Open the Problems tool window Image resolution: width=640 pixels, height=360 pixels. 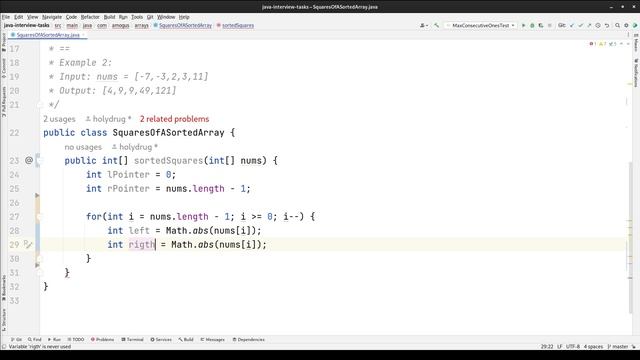click(102, 340)
